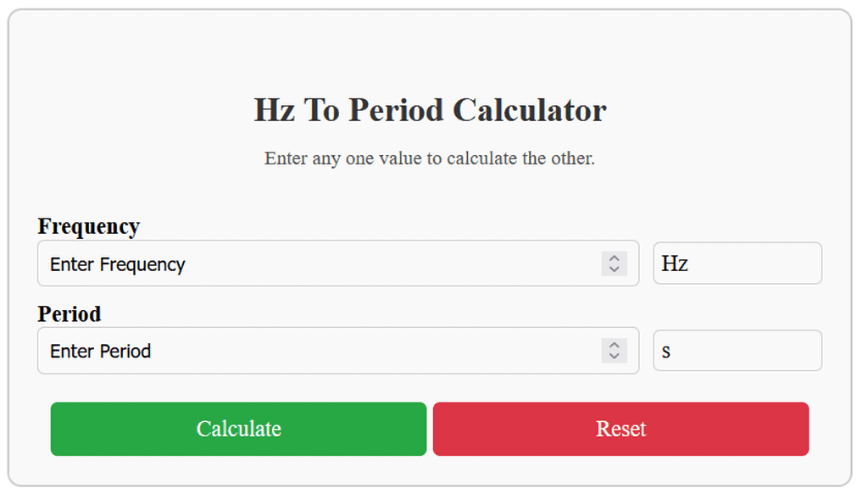This screenshot has height=488, width=868.
Task: Click Reset to clear both fields
Action: click(621, 429)
